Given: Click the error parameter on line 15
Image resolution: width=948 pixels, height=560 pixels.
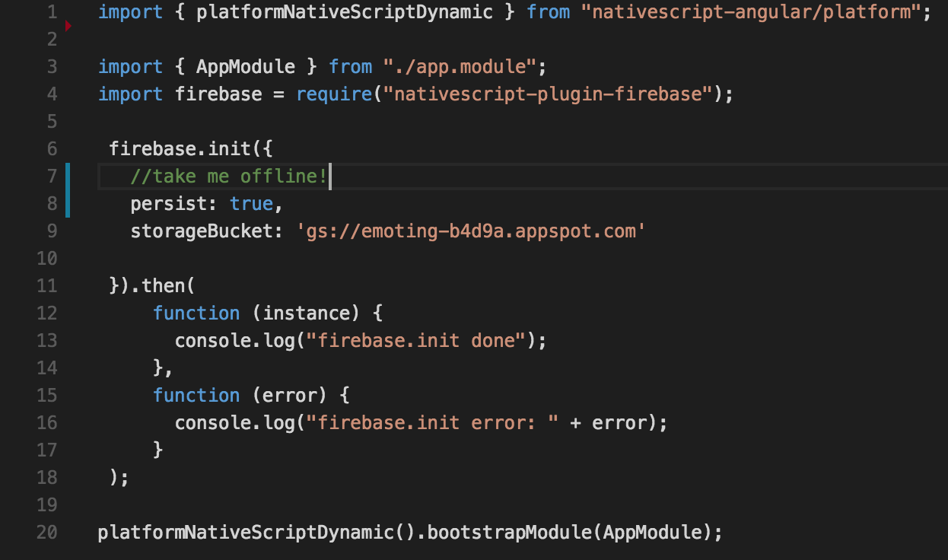Looking at the screenshot, I should (289, 396).
